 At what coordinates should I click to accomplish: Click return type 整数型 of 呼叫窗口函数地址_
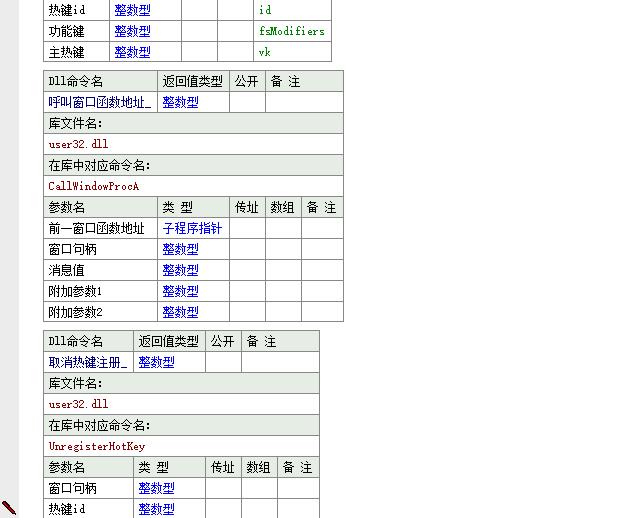pyautogui.click(x=180, y=102)
